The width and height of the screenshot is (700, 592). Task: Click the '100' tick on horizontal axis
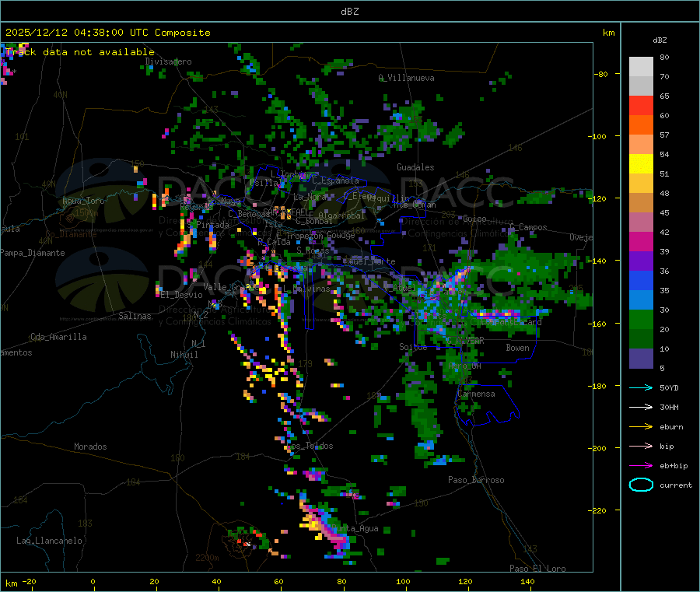403,581
